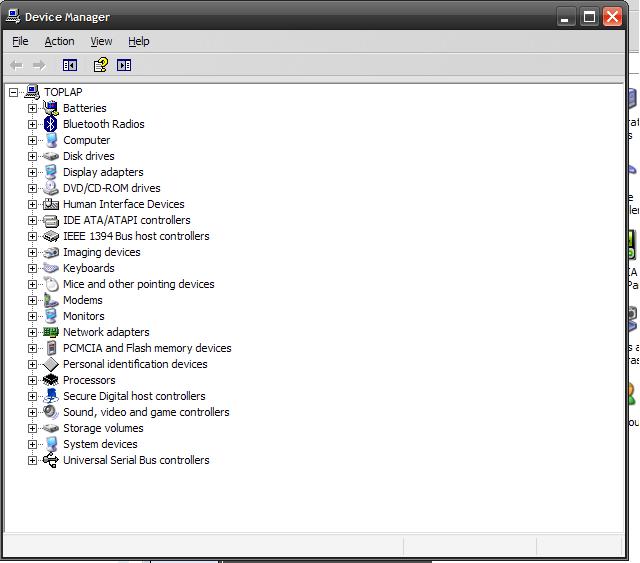Viewport: 640px width, 563px height.
Task: Click the DVD/CD-ROM drives icon
Action: tap(51, 188)
